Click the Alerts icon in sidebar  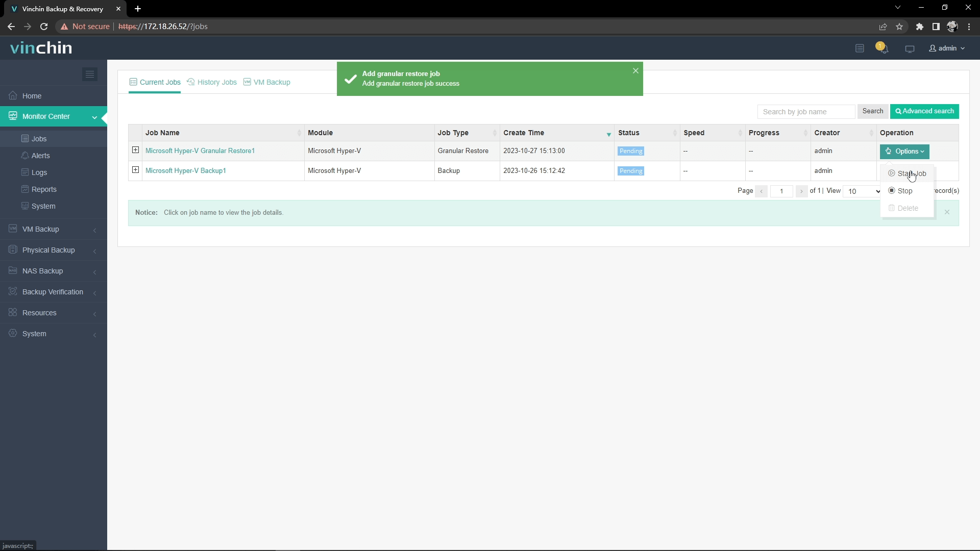click(x=24, y=156)
